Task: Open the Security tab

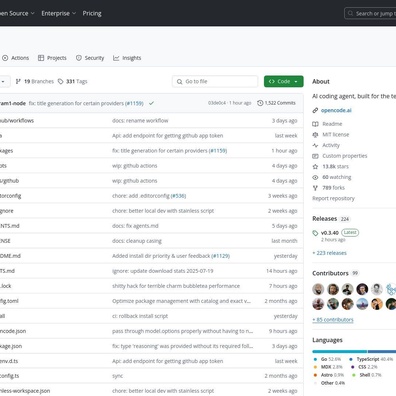Action: coord(90,58)
